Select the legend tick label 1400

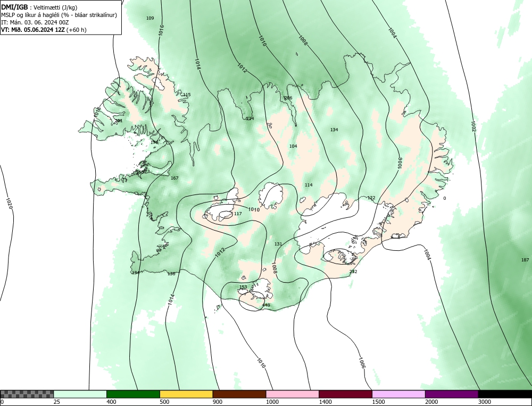326,402
